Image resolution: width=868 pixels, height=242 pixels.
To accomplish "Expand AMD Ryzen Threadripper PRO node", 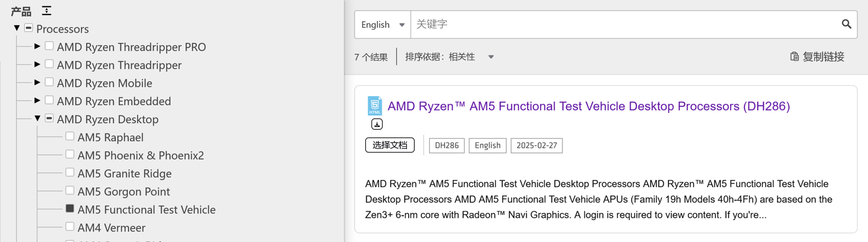I will [x=37, y=46].
